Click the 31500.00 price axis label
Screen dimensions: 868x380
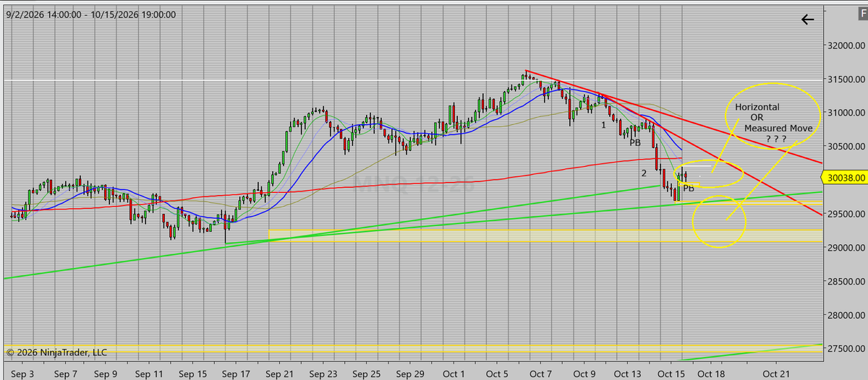[846, 79]
